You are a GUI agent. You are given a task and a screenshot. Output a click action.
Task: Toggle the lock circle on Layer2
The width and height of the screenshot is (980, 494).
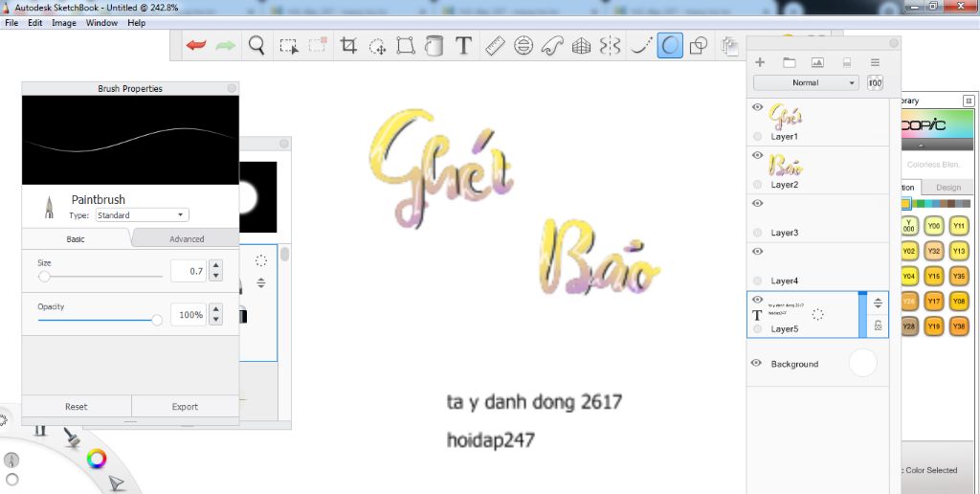(x=758, y=185)
